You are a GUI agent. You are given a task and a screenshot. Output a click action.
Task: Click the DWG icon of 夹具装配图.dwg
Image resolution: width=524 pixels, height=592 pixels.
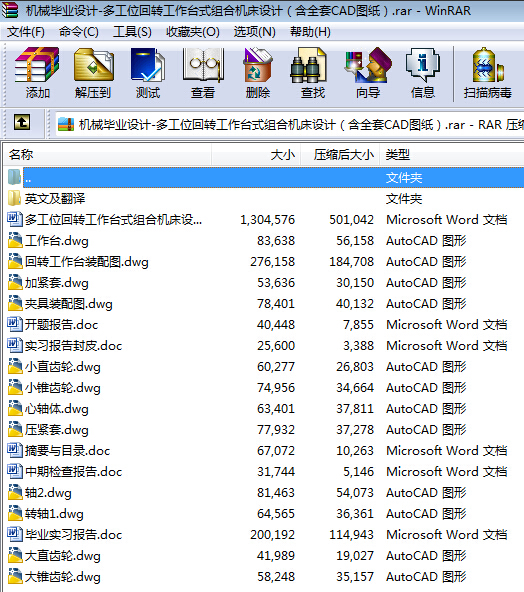(15, 303)
